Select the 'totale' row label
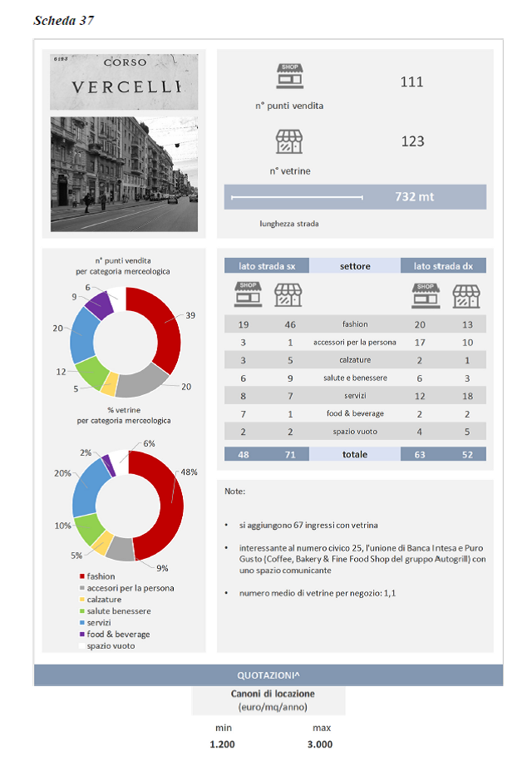Viewport: 532px width, 761px height. click(x=355, y=455)
